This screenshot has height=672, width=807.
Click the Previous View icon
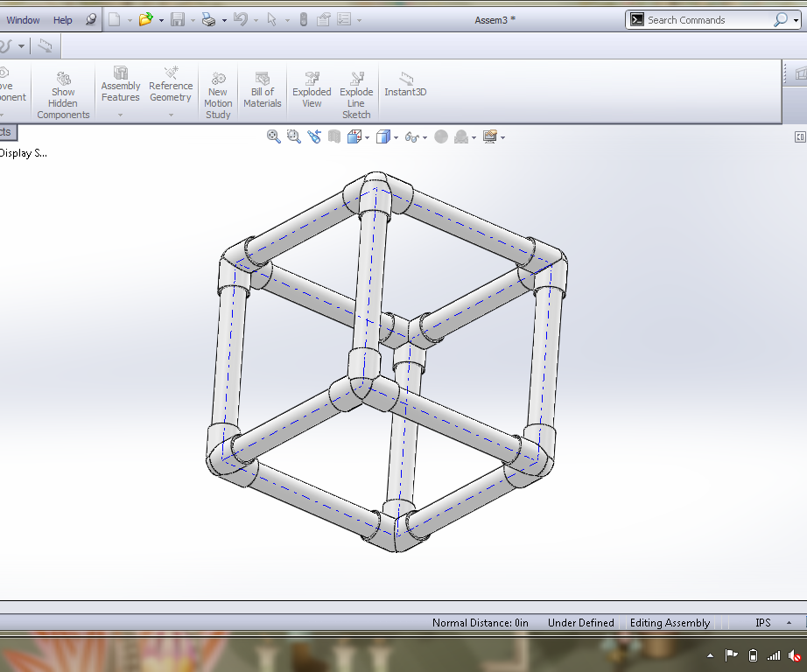(314, 136)
